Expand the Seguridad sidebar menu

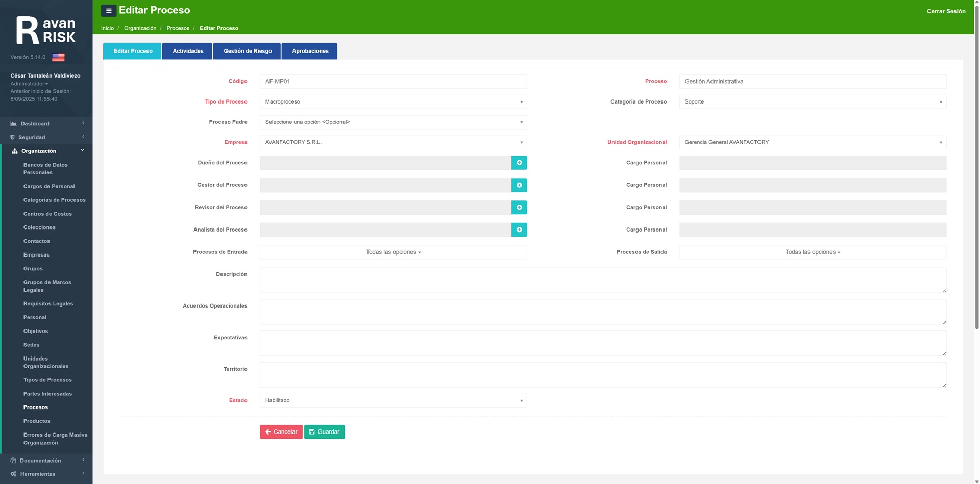tap(46, 137)
